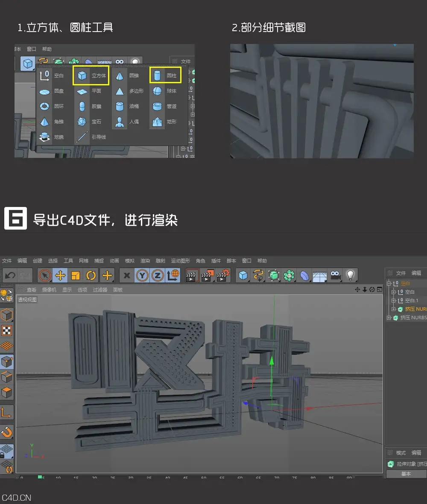
Task: Click viewport toggle-layout icon
Action: 380,290
